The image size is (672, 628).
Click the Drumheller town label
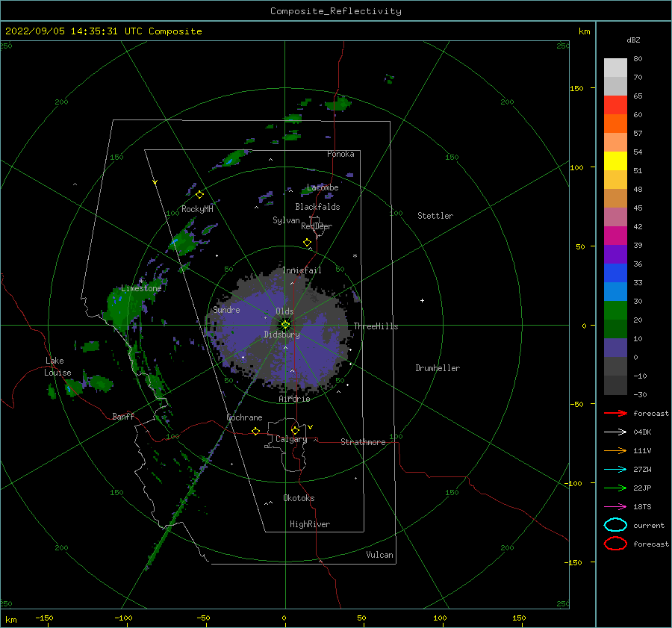(x=438, y=368)
